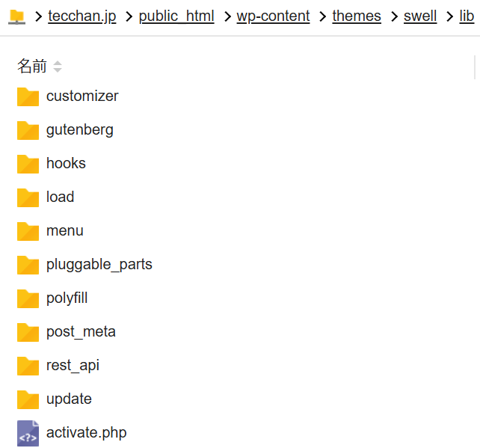Viewport: 480px width, 448px height.
Task: Select the menu folder icon
Action: (x=28, y=232)
